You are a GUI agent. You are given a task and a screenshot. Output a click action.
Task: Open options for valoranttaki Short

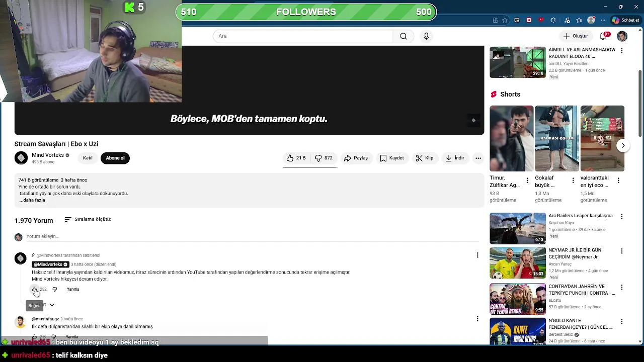pyautogui.click(x=618, y=180)
